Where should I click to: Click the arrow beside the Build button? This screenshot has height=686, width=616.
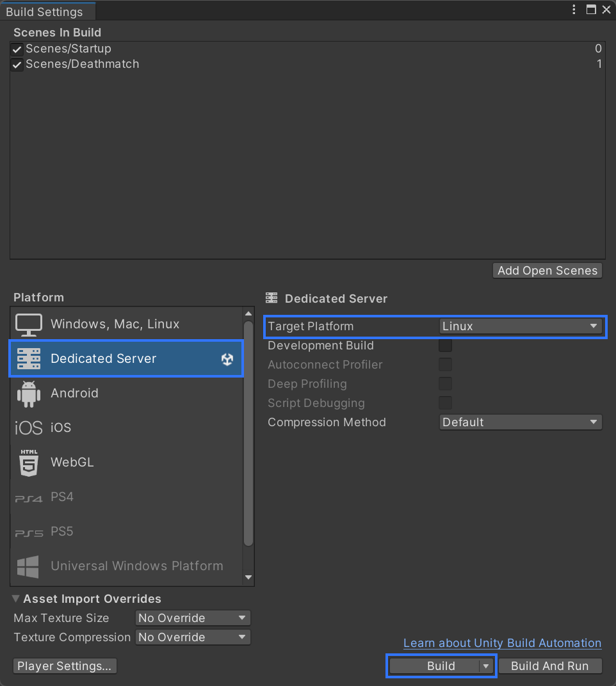(x=486, y=666)
